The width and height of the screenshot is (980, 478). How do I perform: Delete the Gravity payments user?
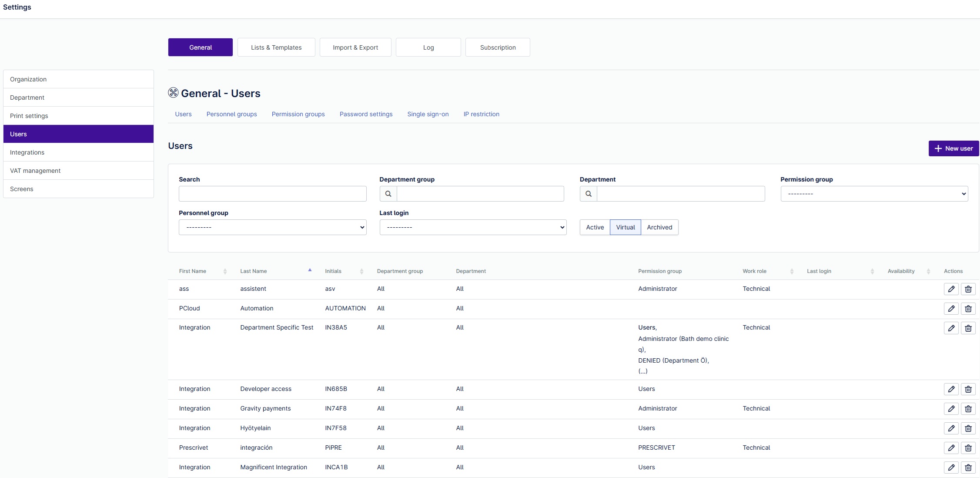click(968, 409)
